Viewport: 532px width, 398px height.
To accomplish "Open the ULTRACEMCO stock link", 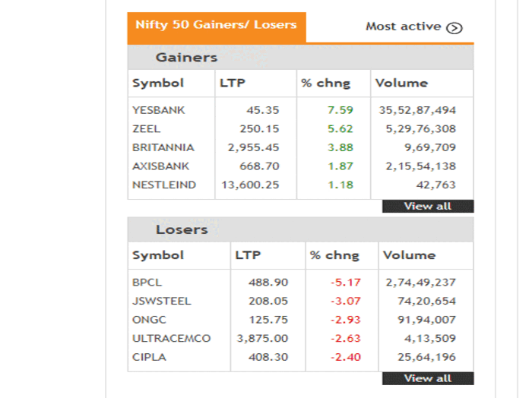I will point(171,338).
